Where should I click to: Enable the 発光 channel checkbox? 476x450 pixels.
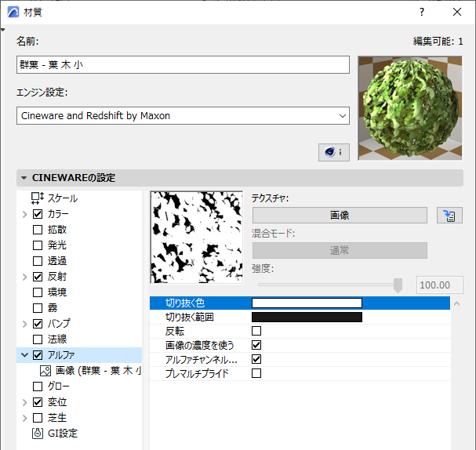[38, 245]
